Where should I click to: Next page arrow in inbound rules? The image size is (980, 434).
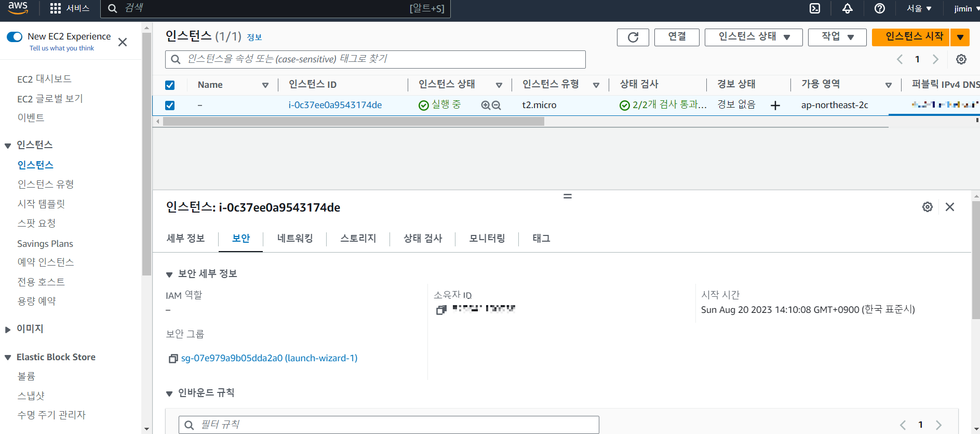click(938, 425)
